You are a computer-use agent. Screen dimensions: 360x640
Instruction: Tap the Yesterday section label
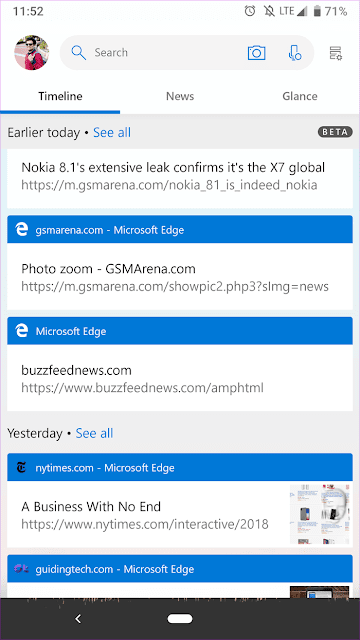point(35,433)
